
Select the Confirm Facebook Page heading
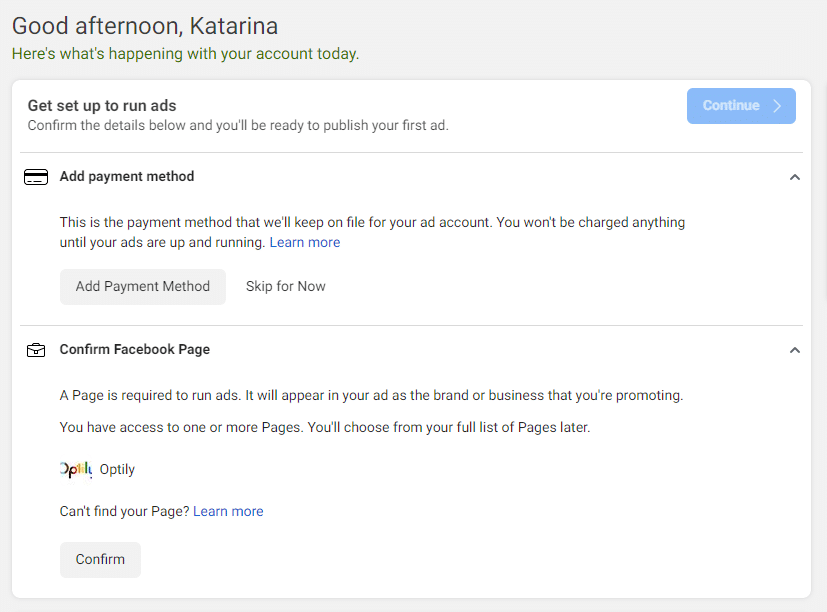[x=134, y=349]
